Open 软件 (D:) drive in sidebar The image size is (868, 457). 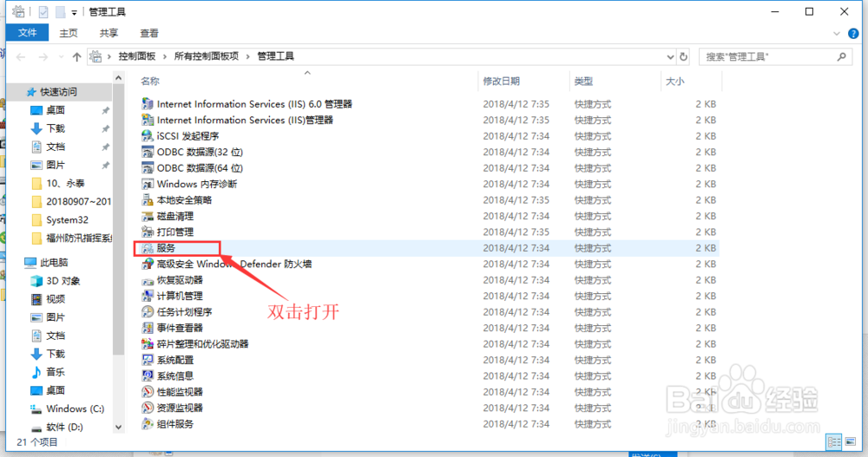pyautogui.click(x=64, y=428)
